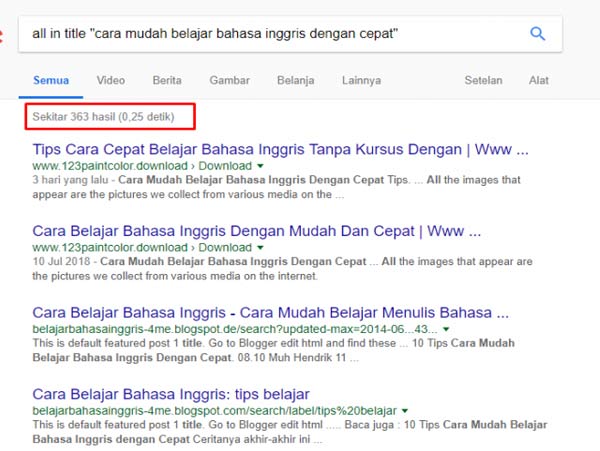Image resolution: width=600 pixels, height=451 pixels.
Task: Click the blogspot.com/search/label/tips%20belajar URL
Action: click(x=214, y=411)
